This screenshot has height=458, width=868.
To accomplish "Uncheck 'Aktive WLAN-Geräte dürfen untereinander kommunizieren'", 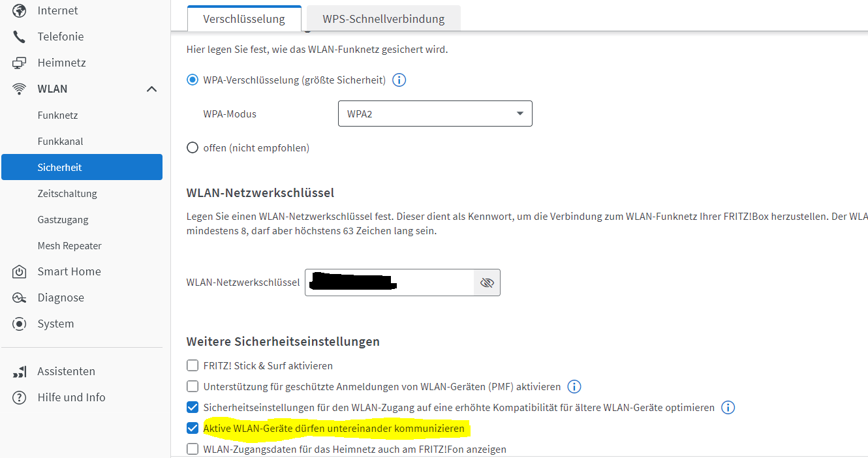I will (193, 429).
